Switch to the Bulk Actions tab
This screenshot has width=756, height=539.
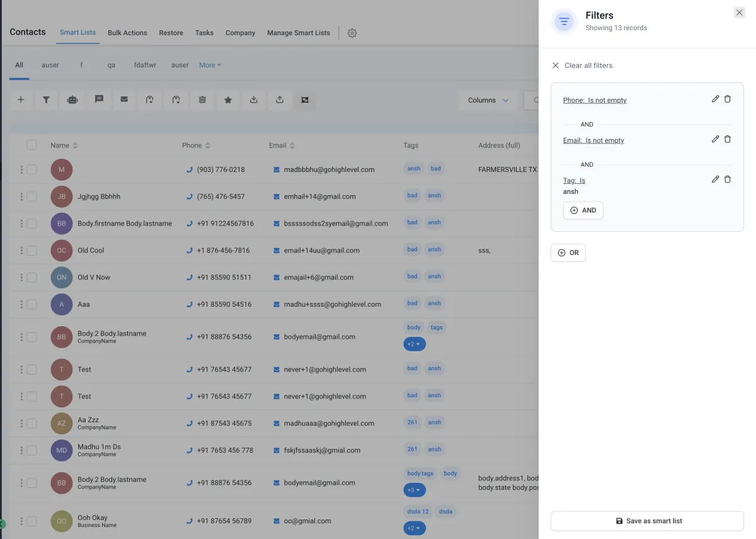tap(127, 33)
